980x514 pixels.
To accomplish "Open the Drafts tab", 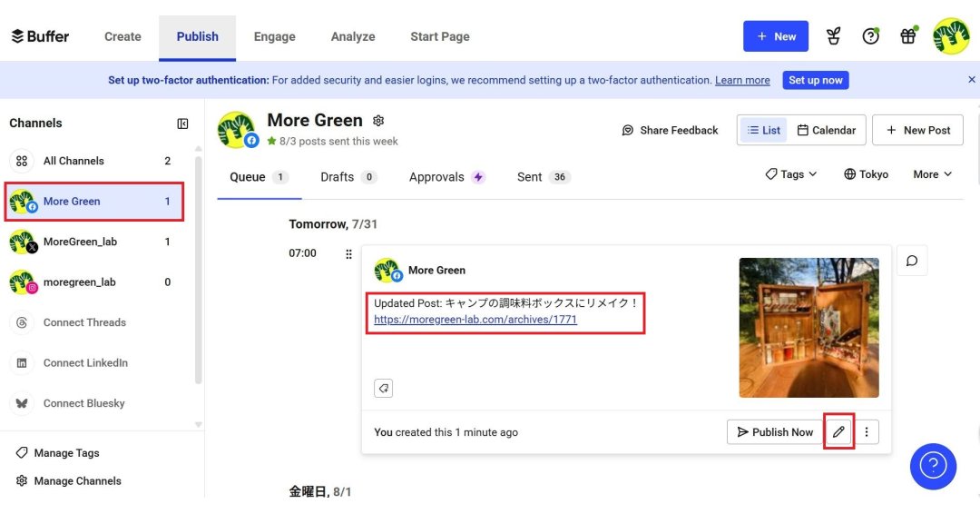I will pyautogui.click(x=348, y=177).
